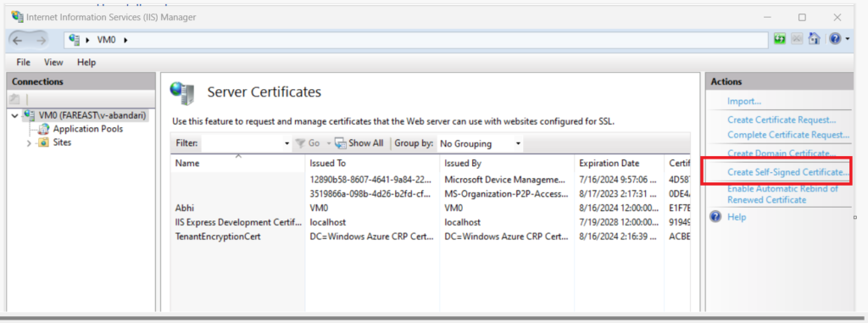Click the Home icon in toolbar

(x=814, y=39)
